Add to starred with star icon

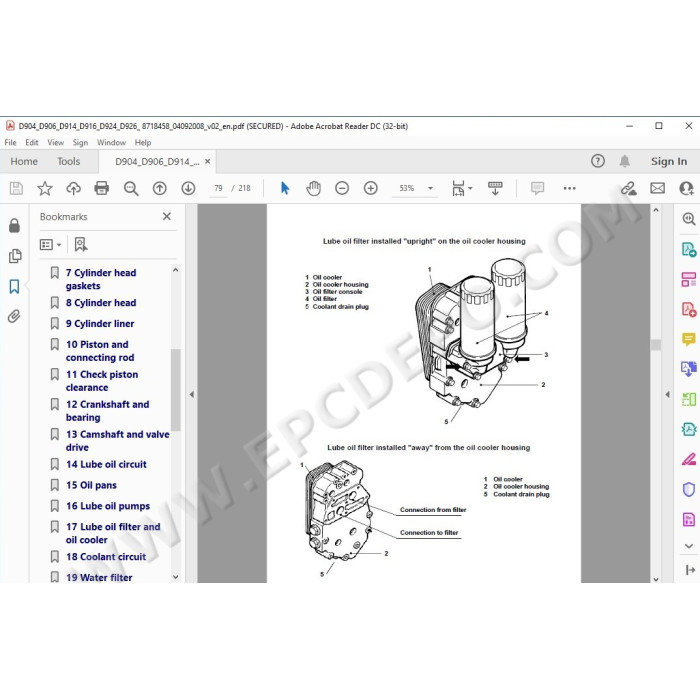click(x=45, y=188)
